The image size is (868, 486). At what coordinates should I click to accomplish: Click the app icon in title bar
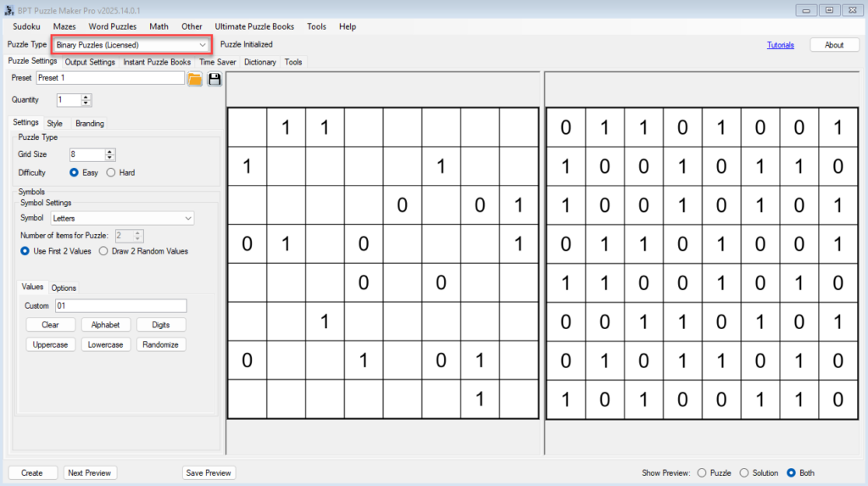9,9
